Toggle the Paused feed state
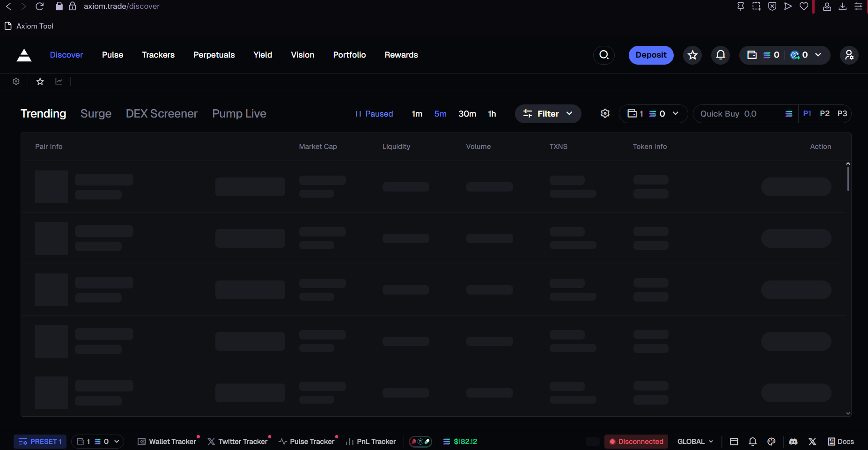 pyautogui.click(x=374, y=114)
